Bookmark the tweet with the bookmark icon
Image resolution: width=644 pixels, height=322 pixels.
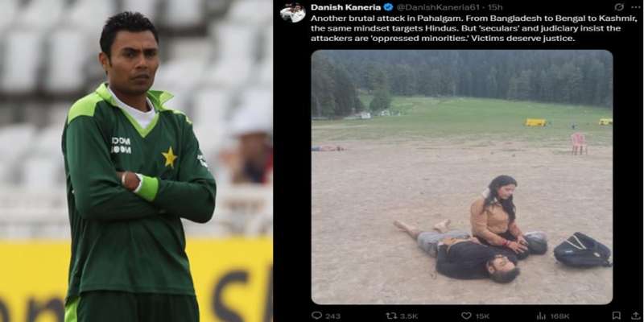tap(616, 316)
